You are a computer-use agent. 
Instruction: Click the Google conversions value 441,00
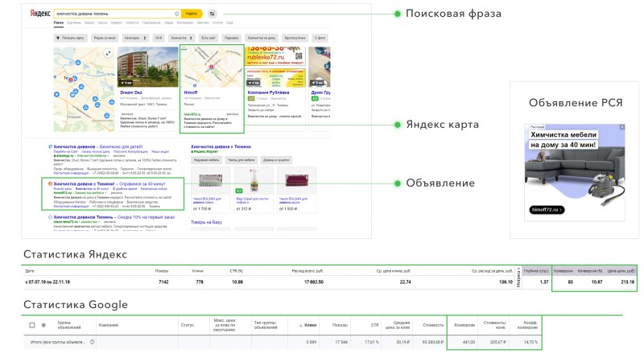(469, 342)
